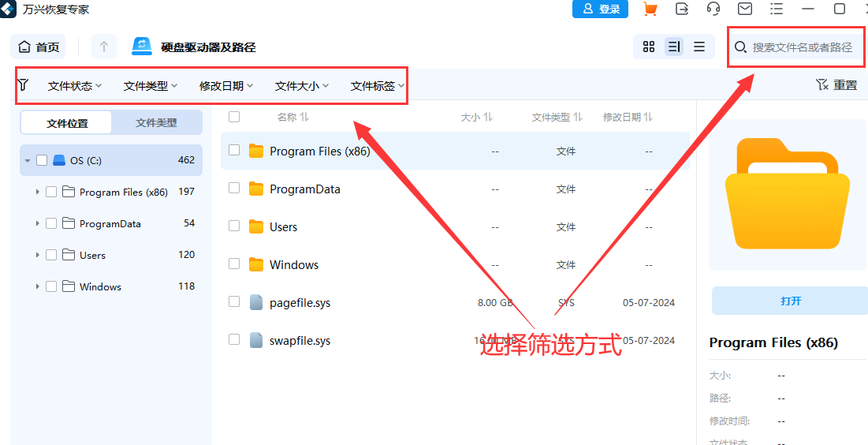Select Program Files (x86) row name
868x445 pixels.
pyautogui.click(x=319, y=151)
